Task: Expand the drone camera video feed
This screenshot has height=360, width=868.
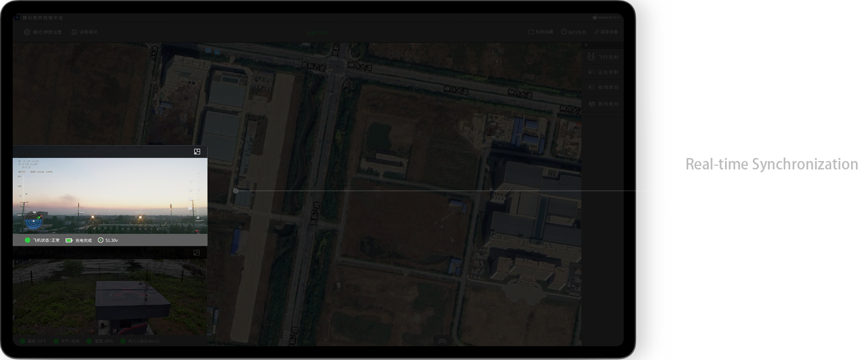Action: 197,151
